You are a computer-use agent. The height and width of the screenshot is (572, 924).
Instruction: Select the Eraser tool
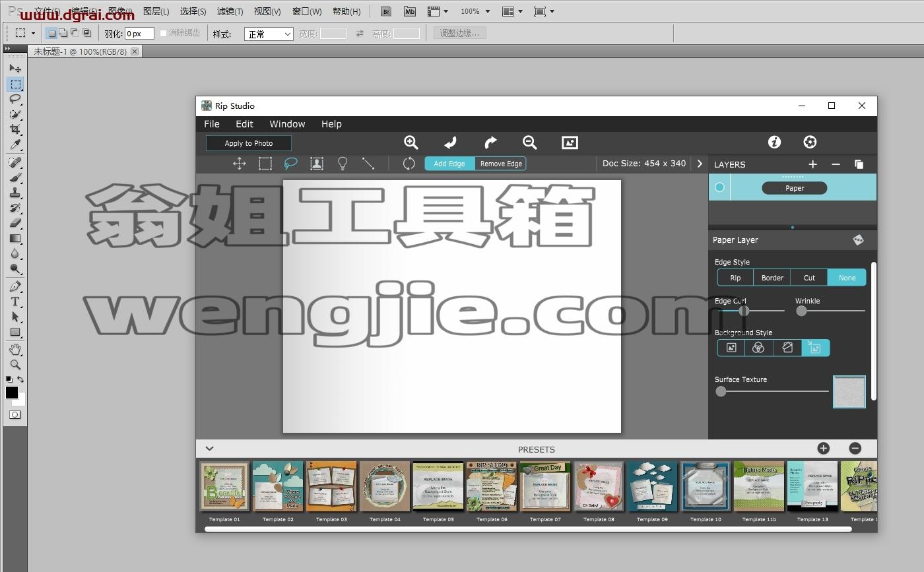click(x=15, y=223)
